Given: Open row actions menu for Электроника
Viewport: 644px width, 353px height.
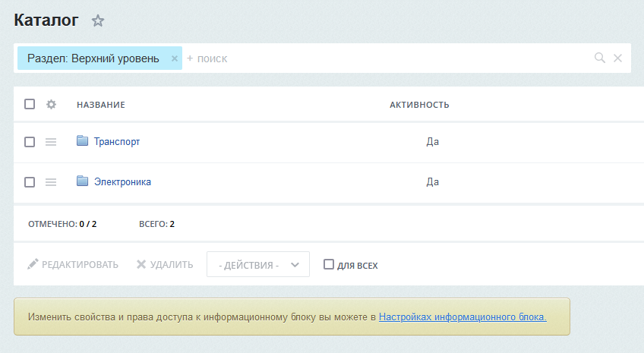Looking at the screenshot, I should click(51, 182).
